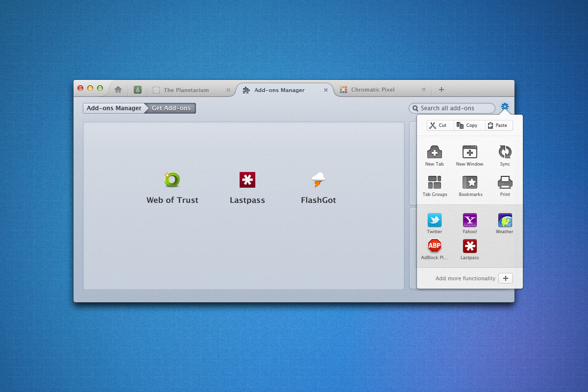This screenshot has width=588, height=392.
Task: Open Tab Groups from the panel
Action: point(435,183)
